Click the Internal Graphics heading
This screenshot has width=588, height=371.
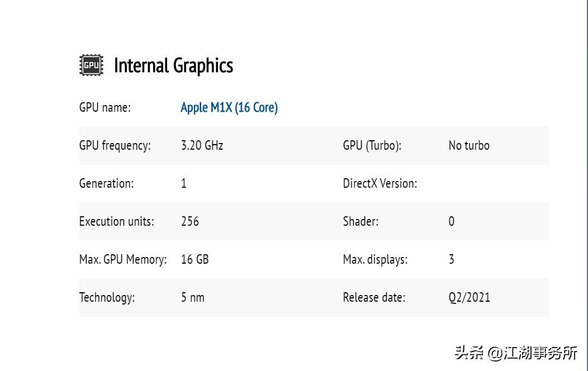point(173,65)
